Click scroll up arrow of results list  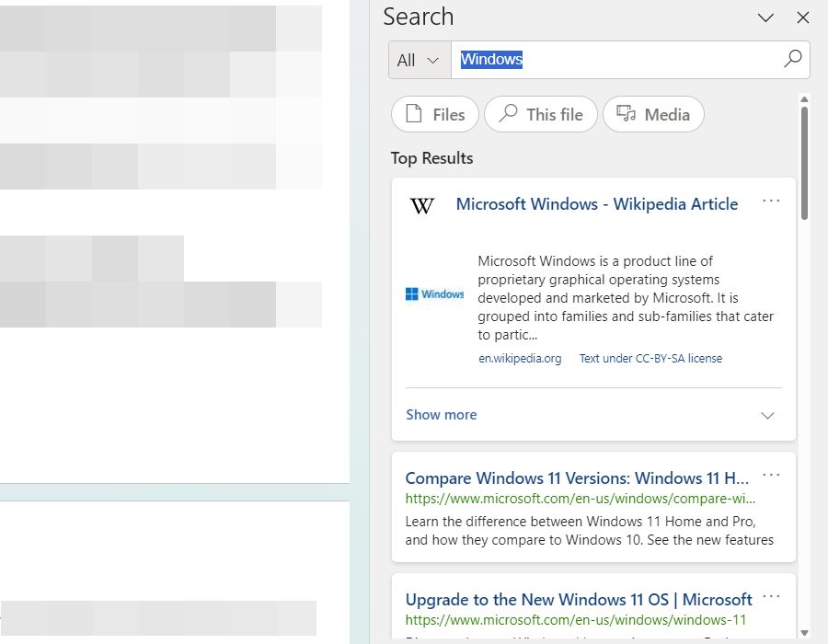(804, 99)
